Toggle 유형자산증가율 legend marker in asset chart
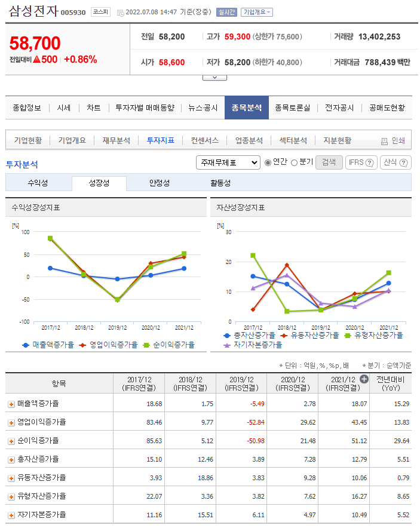420x528 pixels. pos(348,336)
